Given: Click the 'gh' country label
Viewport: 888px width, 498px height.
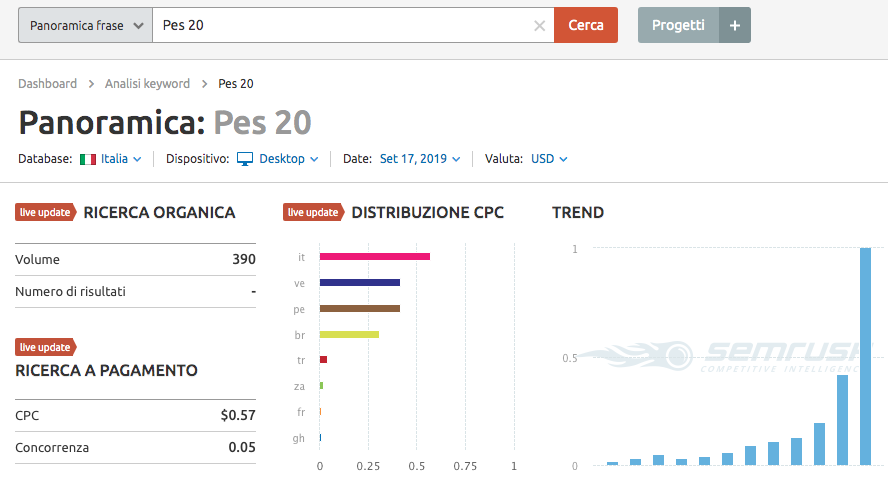Looking at the screenshot, I should pyautogui.click(x=298, y=439).
